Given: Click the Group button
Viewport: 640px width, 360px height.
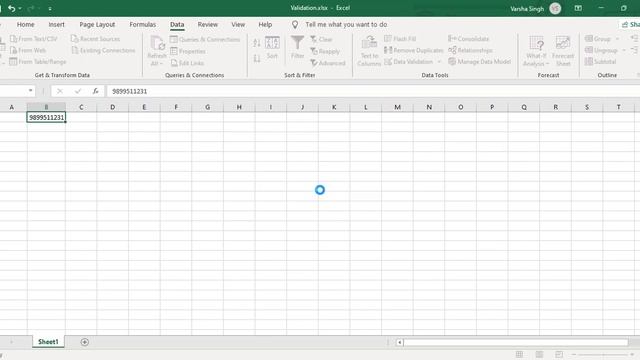Looking at the screenshot, I should (598, 39).
